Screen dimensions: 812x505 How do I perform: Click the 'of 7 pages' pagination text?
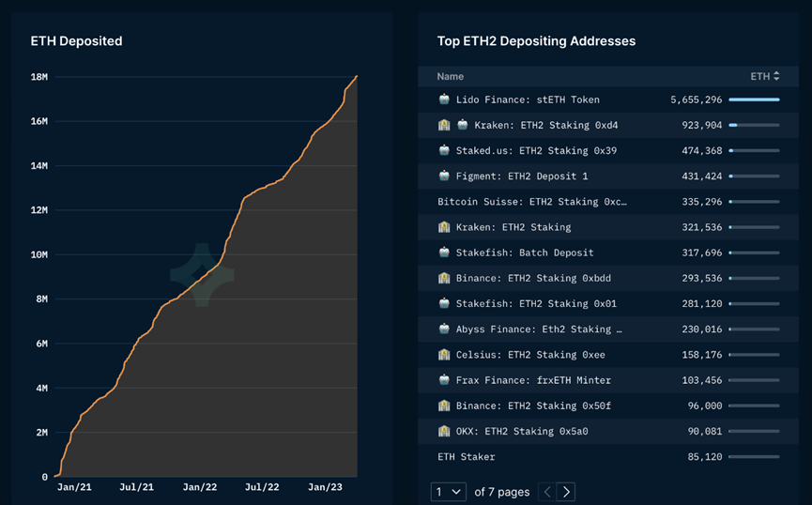point(502,492)
